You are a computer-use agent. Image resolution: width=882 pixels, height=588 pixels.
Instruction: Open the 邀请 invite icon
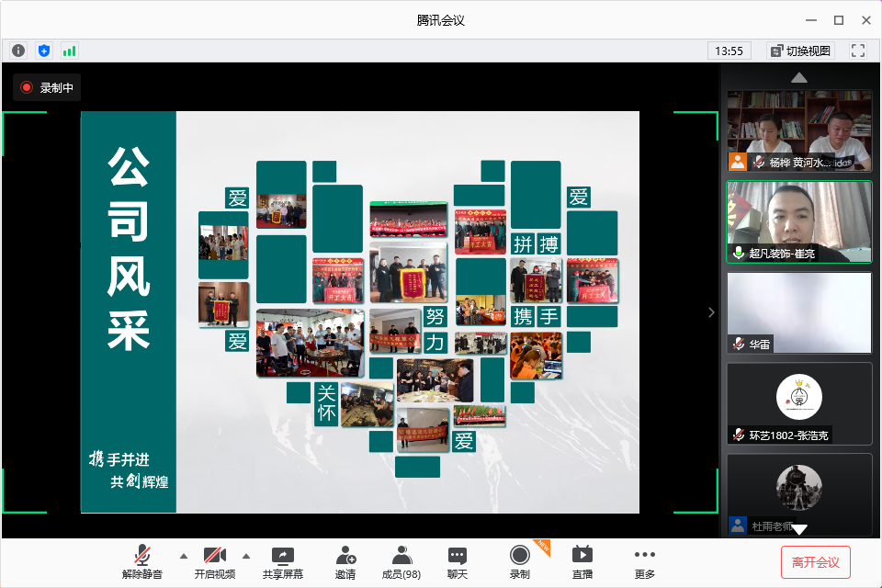(345, 561)
